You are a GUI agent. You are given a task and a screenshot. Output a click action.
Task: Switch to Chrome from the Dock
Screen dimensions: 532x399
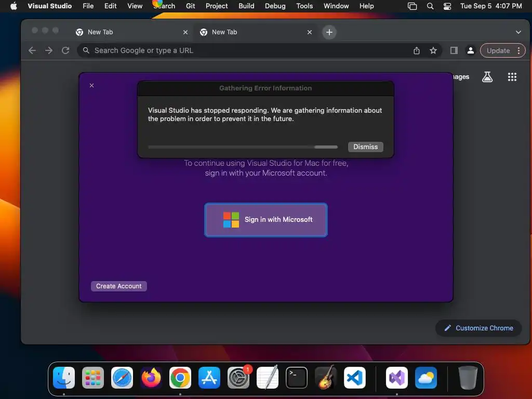180,378
